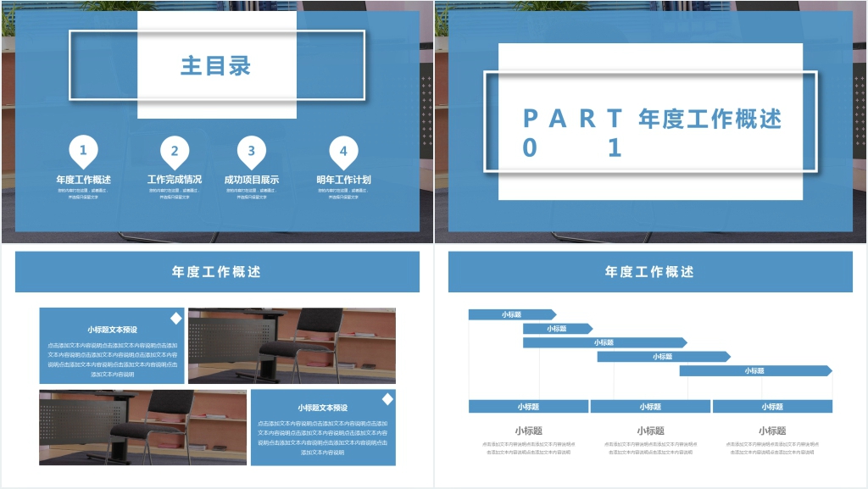Click the 小标题文本预设 heading in the upper blue box
This screenshot has width=868, height=489.
[x=112, y=330]
